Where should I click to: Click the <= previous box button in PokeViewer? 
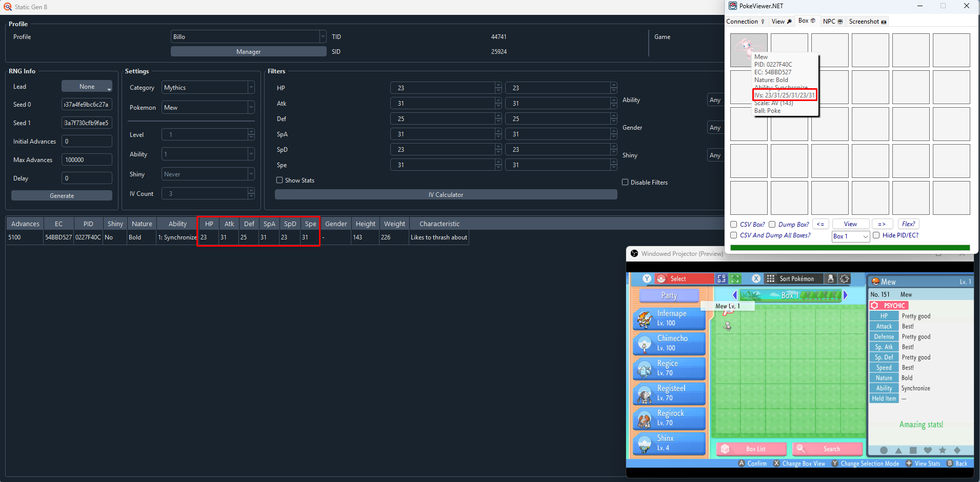point(821,224)
